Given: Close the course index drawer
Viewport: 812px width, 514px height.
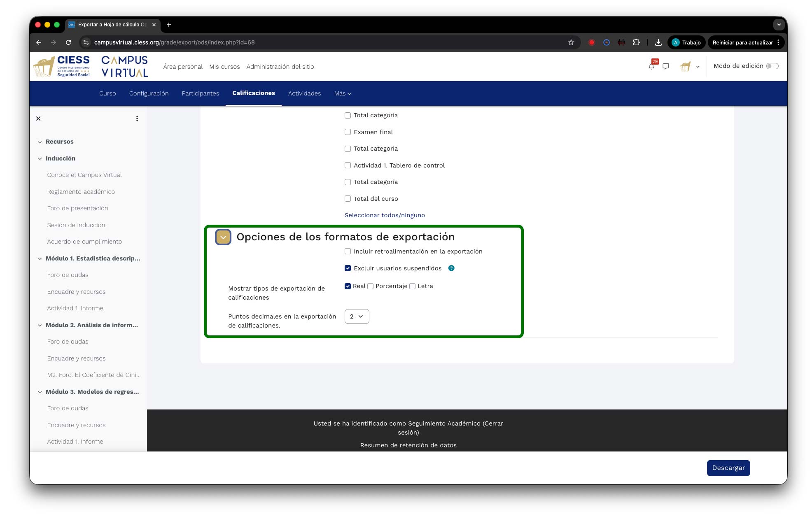Looking at the screenshot, I should coord(38,119).
